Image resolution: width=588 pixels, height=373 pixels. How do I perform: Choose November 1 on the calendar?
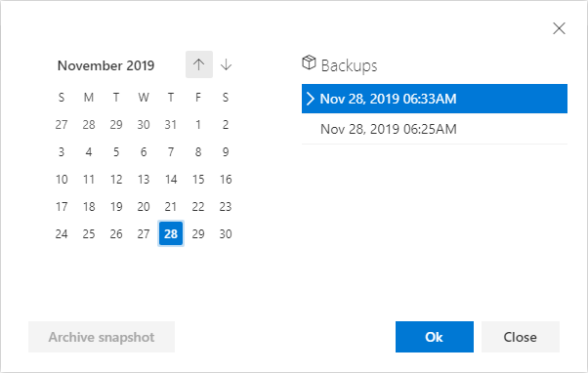(198, 124)
